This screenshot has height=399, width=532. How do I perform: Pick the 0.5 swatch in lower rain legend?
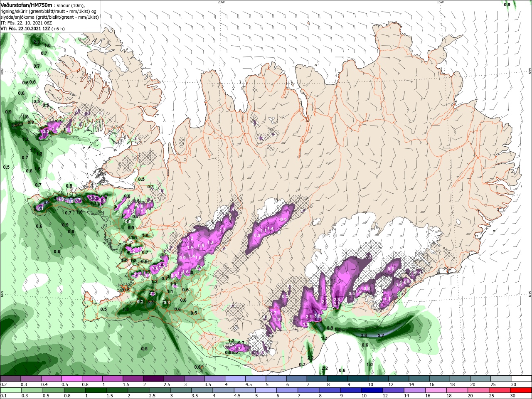[x=53, y=390]
